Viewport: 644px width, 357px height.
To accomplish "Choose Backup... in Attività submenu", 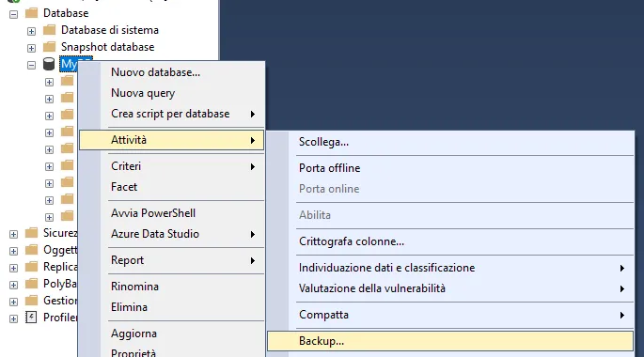I will (450, 341).
